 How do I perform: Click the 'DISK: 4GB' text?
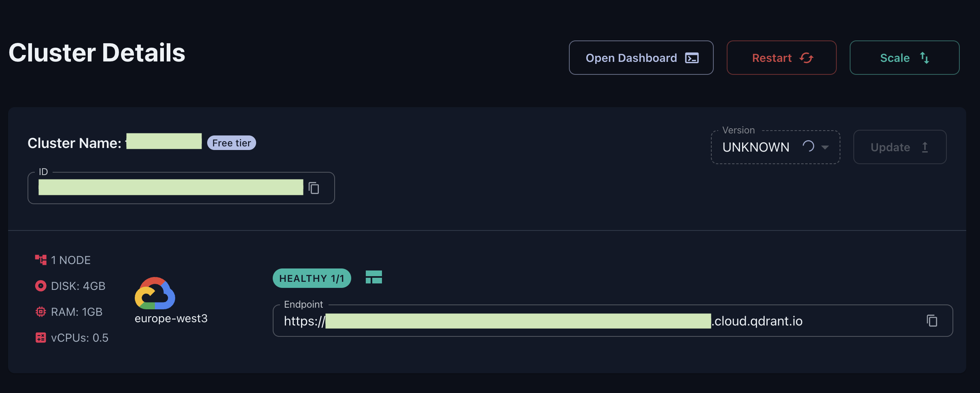coord(78,286)
